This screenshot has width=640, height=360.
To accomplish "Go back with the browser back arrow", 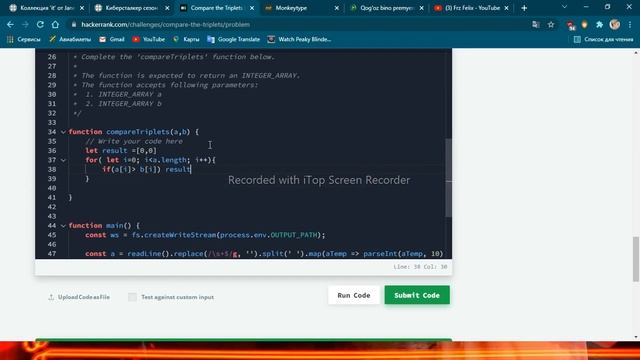I will (10, 24).
